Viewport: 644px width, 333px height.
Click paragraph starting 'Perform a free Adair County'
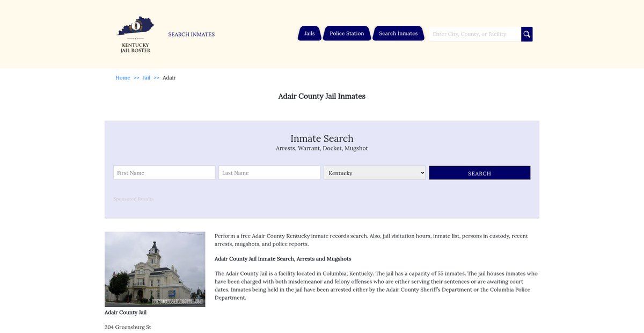click(371, 240)
